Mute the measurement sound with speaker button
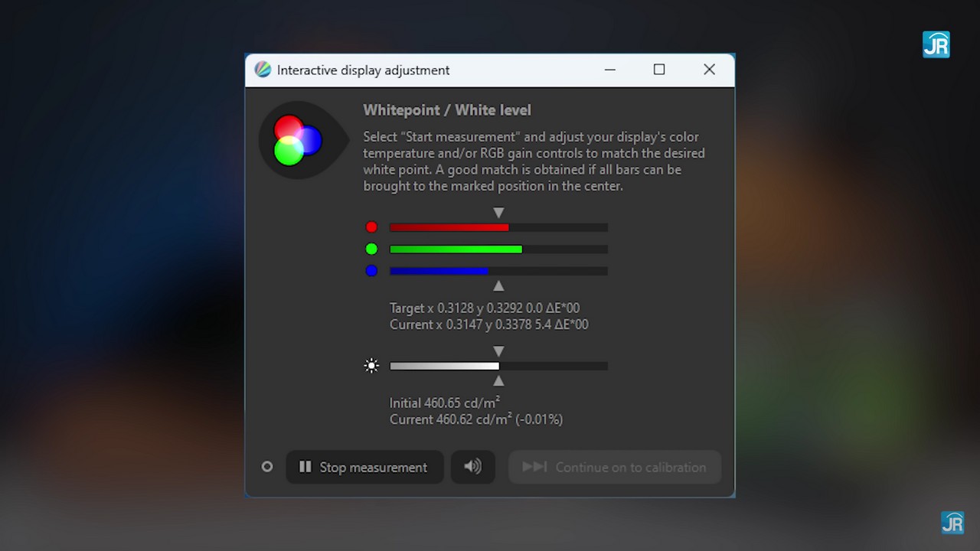Viewport: 980px width, 551px height. point(472,467)
